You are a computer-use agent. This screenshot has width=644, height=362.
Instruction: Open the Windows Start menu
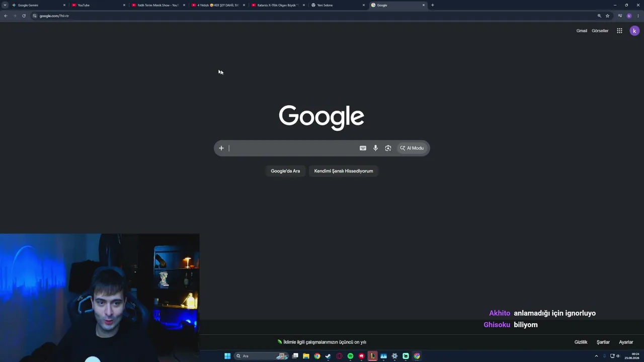click(x=227, y=356)
